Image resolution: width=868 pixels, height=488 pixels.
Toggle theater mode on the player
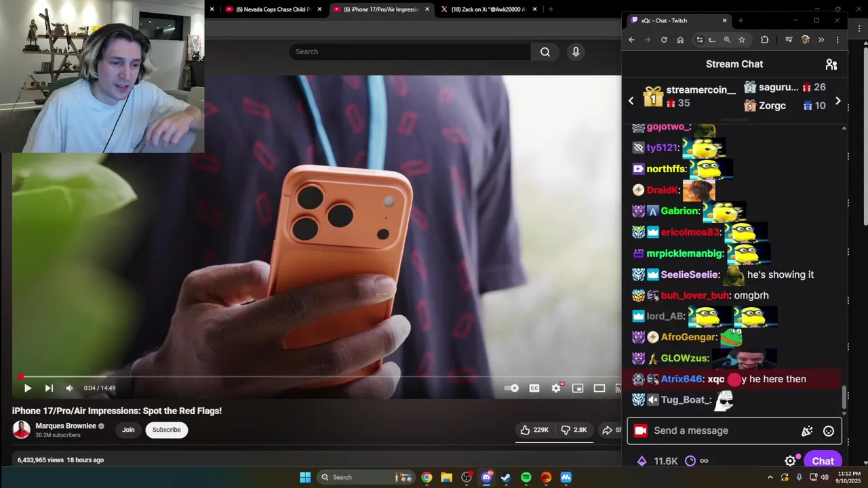[599, 388]
